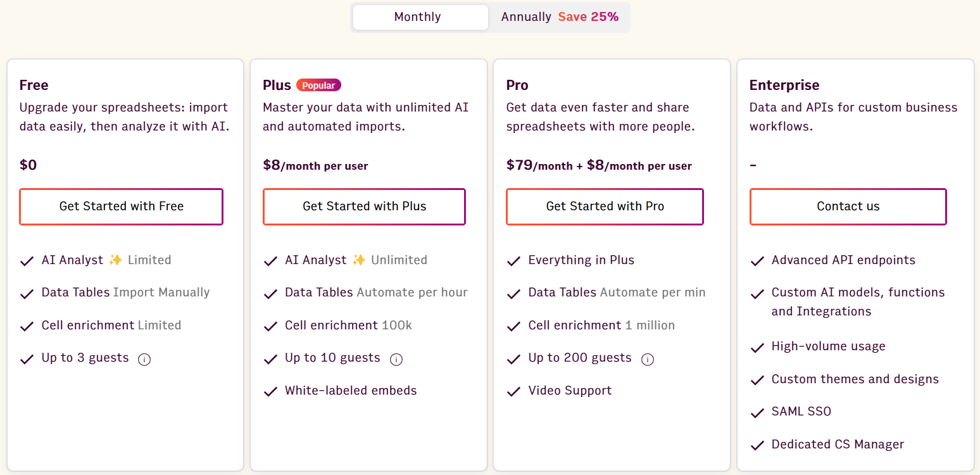Image resolution: width=980 pixels, height=475 pixels.
Task: Click the checkmark next to SAML SSO
Action: click(757, 412)
